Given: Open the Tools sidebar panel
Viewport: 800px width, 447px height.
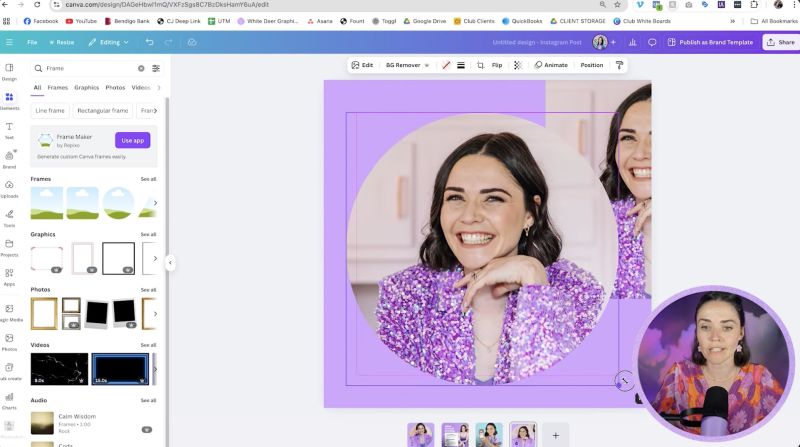Looking at the screenshot, I should pos(9,218).
